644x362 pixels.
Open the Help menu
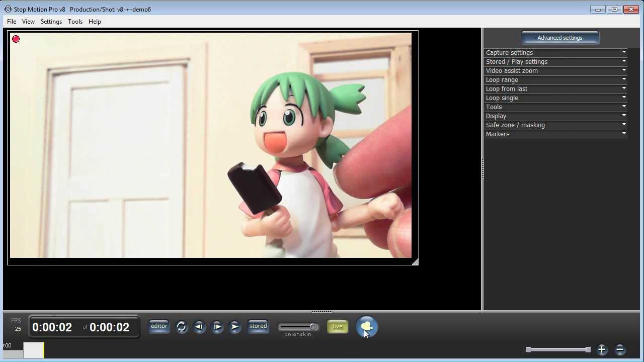coord(95,22)
